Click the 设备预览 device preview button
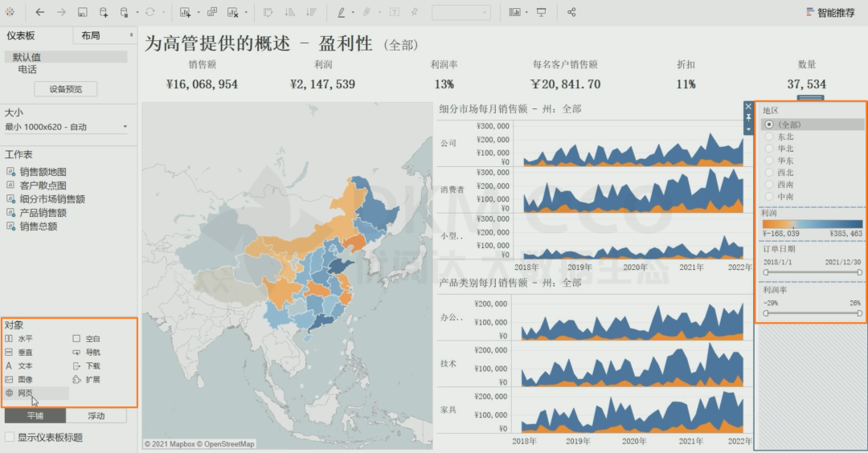 (x=65, y=89)
